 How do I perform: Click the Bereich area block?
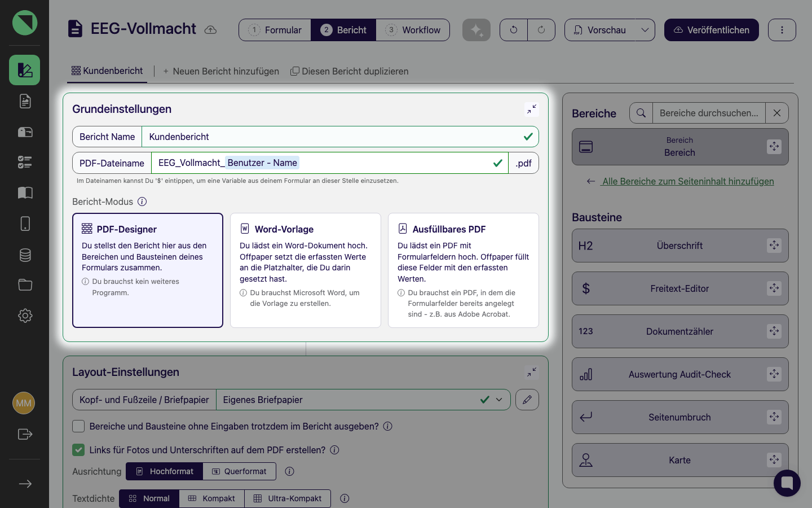[x=680, y=147]
